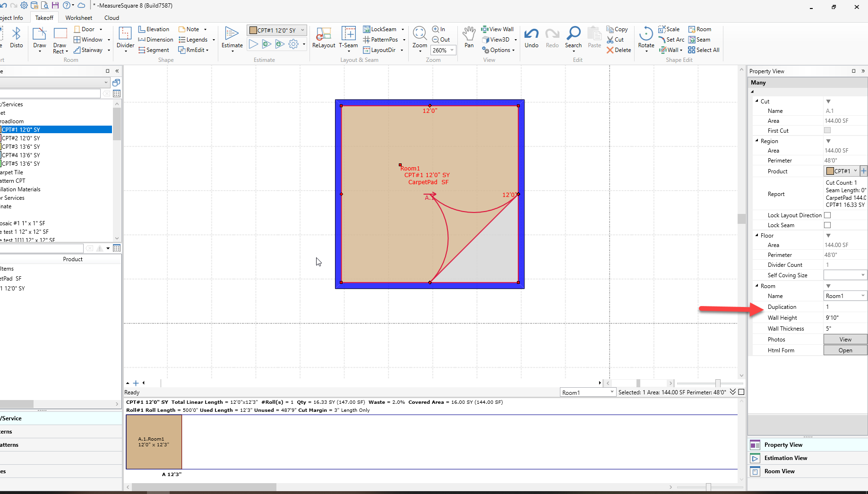Select the T-Seam tool
Screen dimensions: 868x494
click(348, 34)
